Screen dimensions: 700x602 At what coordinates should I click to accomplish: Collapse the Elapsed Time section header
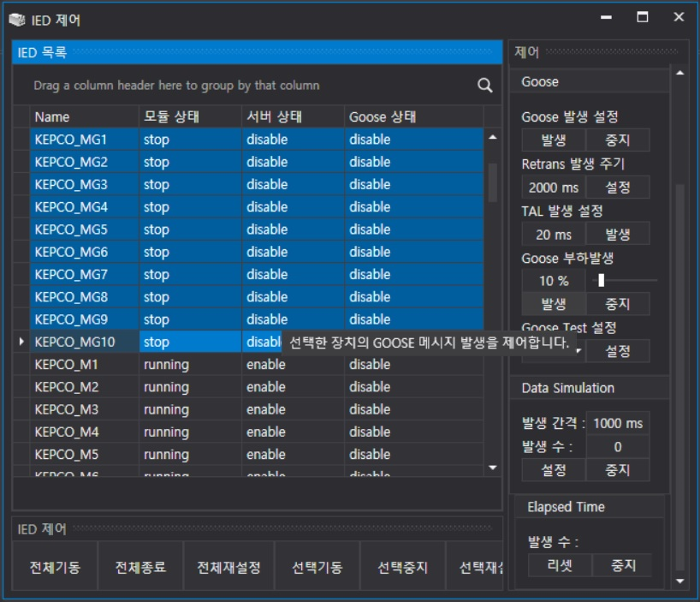[x=590, y=507]
